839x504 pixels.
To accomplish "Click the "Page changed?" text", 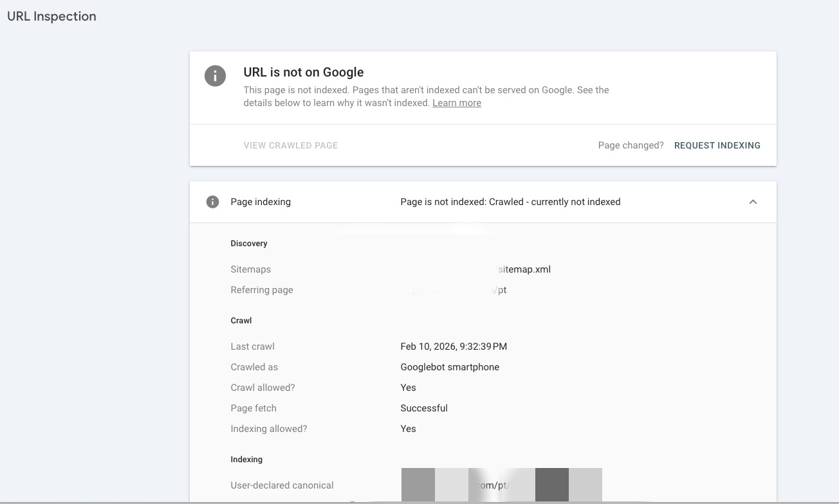I will click(631, 145).
